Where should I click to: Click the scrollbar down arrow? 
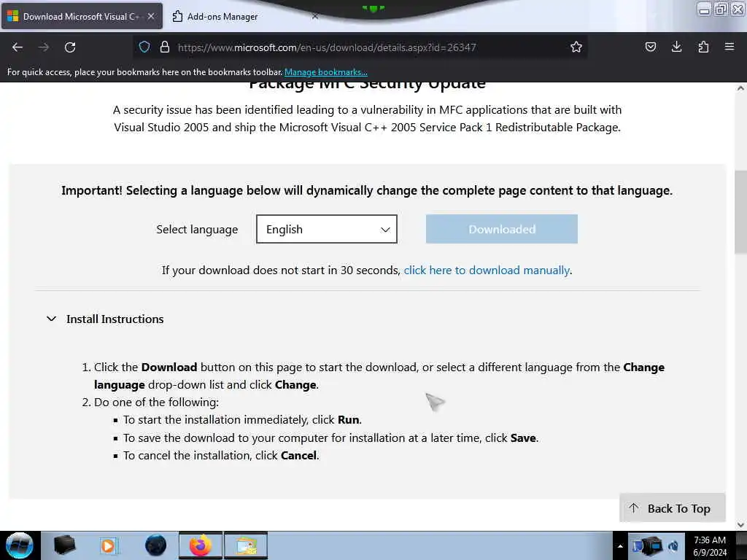point(740,525)
